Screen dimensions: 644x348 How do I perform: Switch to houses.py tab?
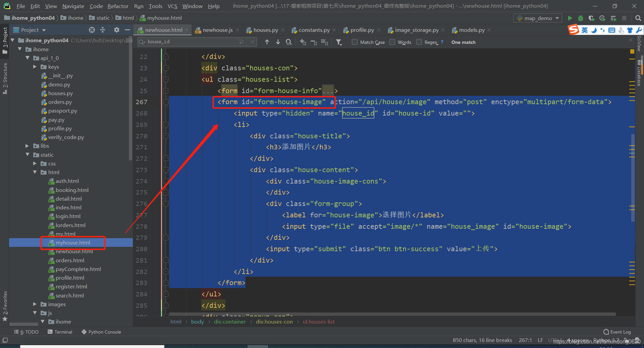[x=265, y=30]
